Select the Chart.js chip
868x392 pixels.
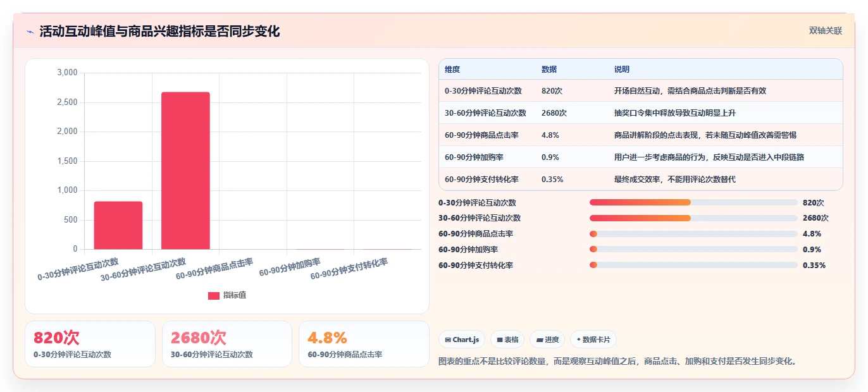pos(462,340)
